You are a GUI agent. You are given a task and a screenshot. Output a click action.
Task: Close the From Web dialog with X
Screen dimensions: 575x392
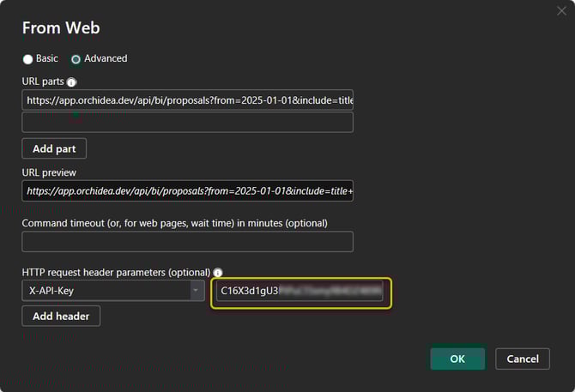(561, 11)
